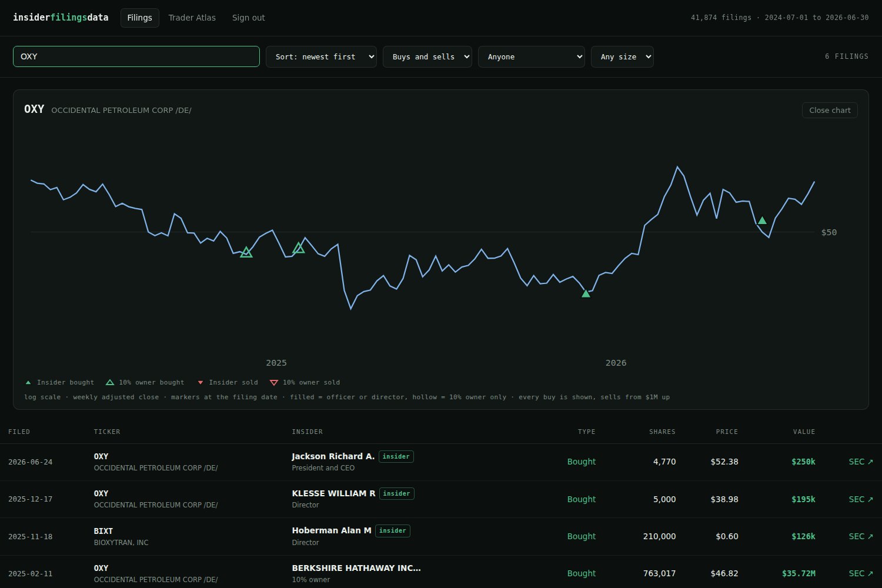Click the latest filled insider buy marker

pyautogui.click(x=762, y=220)
